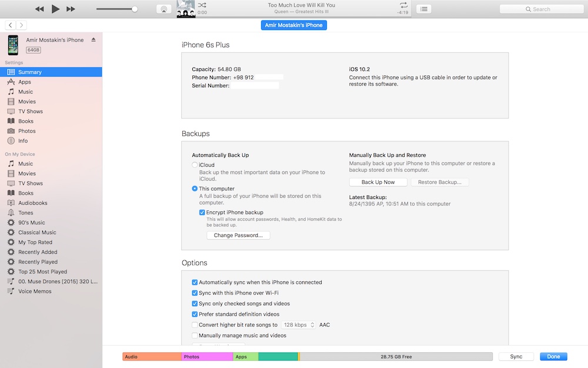Open the AirPlay output icon
This screenshot has width=588, height=368.
pos(164,9)
